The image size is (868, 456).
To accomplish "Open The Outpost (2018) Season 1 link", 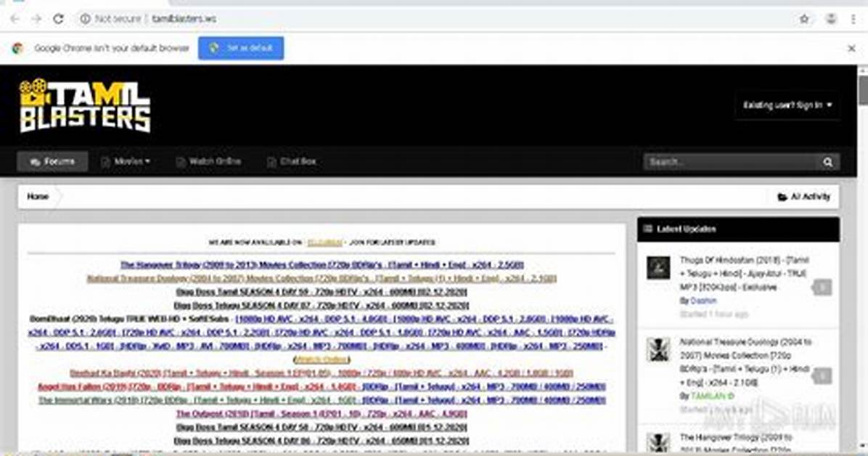I will point(322,414).
